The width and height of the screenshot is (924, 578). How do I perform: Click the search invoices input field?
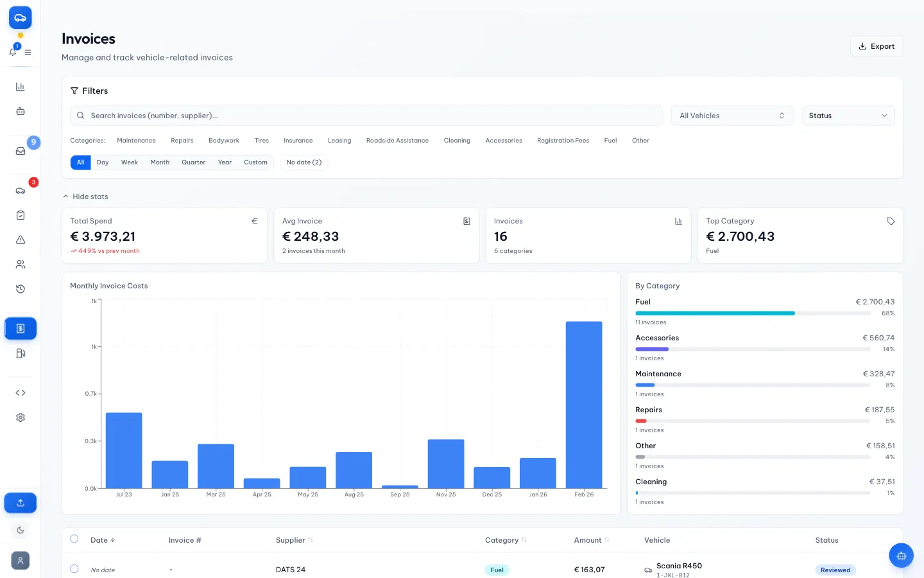click(366, 116)
